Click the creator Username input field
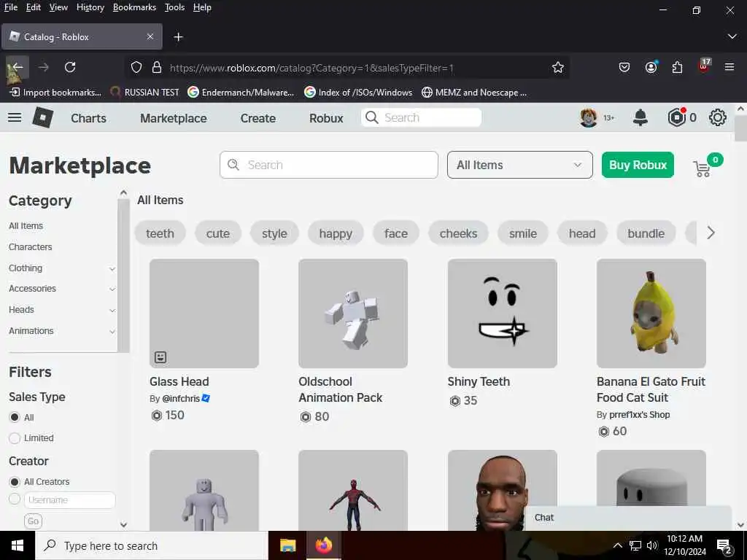This screenshot has height=560, width=747. pyautogui.click(x=69, y=500)
